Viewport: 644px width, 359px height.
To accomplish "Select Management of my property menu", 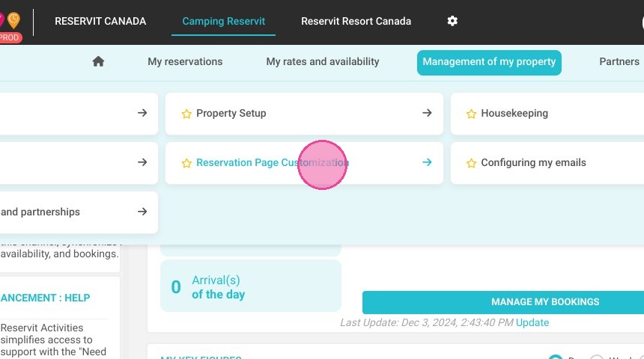I will tap(489, 62).
